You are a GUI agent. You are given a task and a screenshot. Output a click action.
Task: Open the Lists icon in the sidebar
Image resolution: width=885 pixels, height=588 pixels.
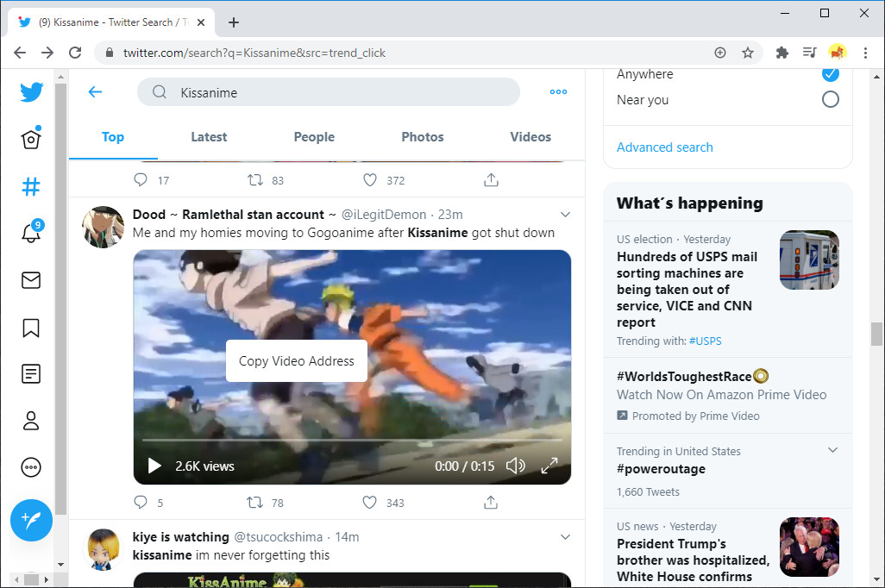[31, 374]
